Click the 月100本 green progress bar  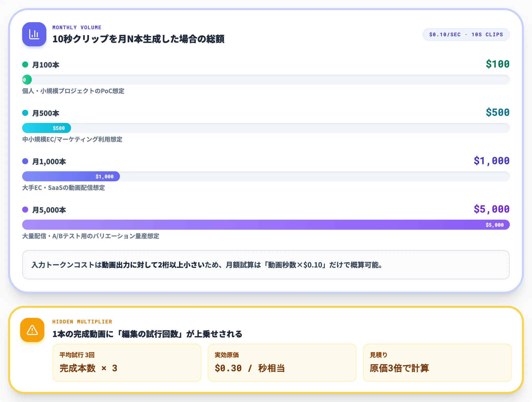(27, 80)
